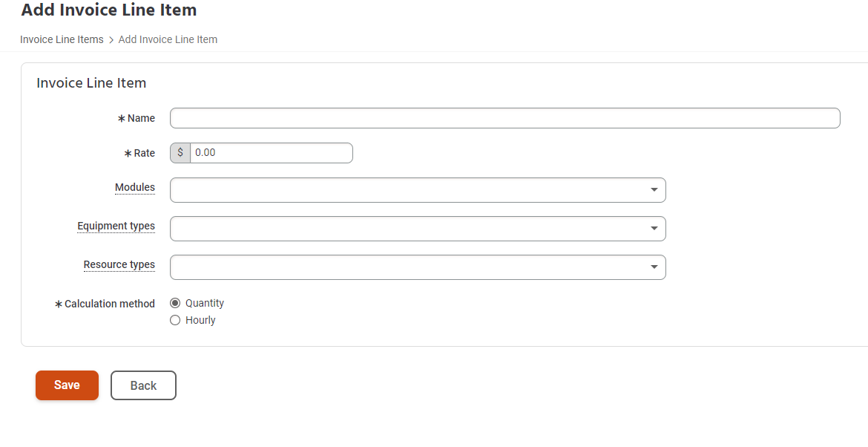868x447 pixels.
Task: Click the required Rate field label
Action: coord(144,153)
